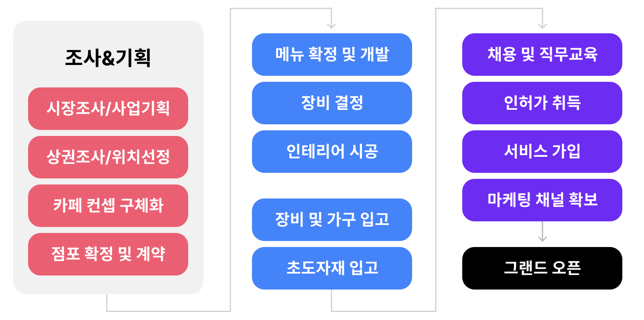Open the 메뉴 확정 및 개발 step
Viewport: 644px width, 320px height.
click(332, 55)
